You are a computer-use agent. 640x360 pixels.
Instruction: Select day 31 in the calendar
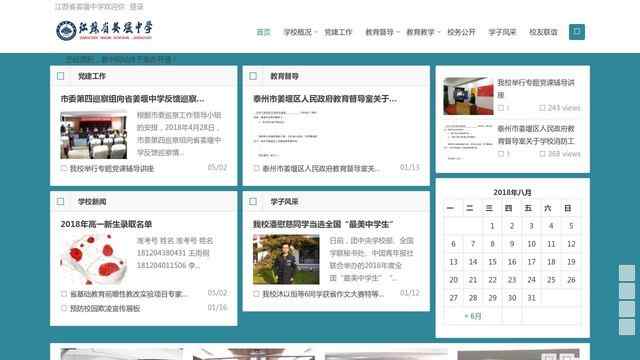[531, 298]
